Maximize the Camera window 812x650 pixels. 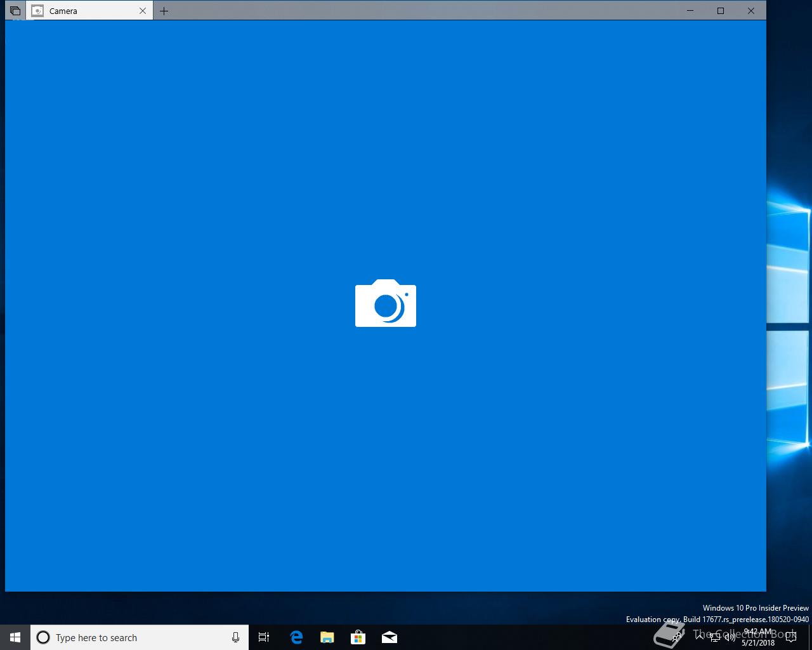click(x=721, y=10)
